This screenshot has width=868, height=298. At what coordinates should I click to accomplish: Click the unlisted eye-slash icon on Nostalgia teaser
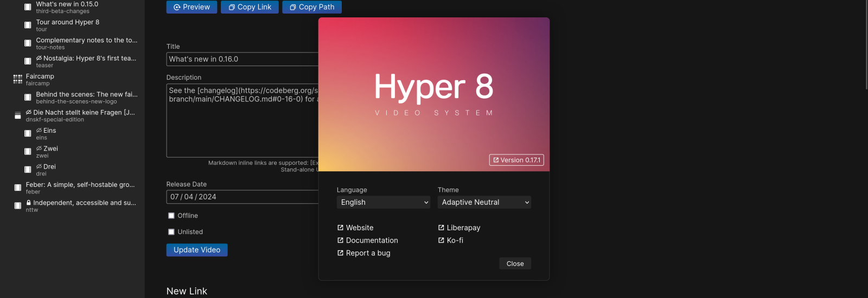pyautogui.click(x=39, y=58)
